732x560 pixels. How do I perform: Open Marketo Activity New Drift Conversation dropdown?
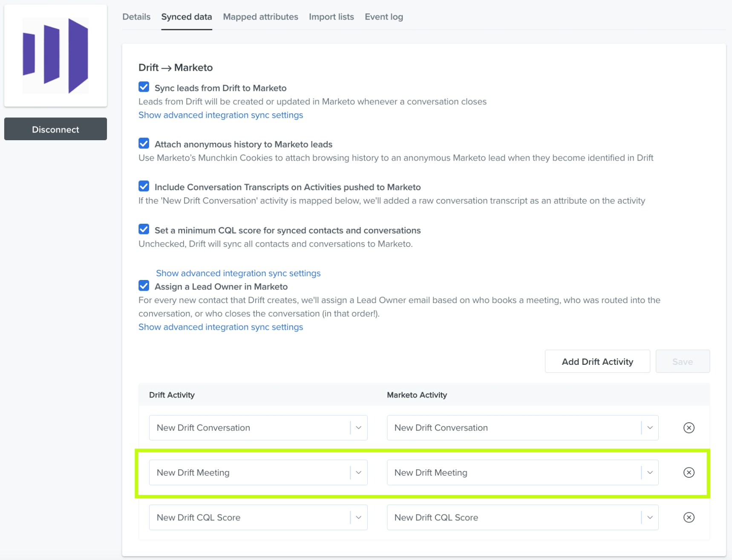click(522, 427)
